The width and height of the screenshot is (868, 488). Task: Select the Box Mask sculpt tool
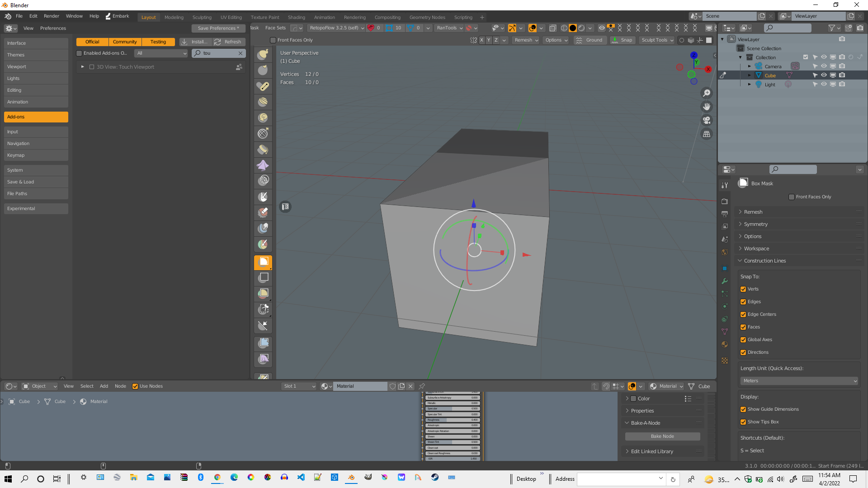click(x=263, y=262)
